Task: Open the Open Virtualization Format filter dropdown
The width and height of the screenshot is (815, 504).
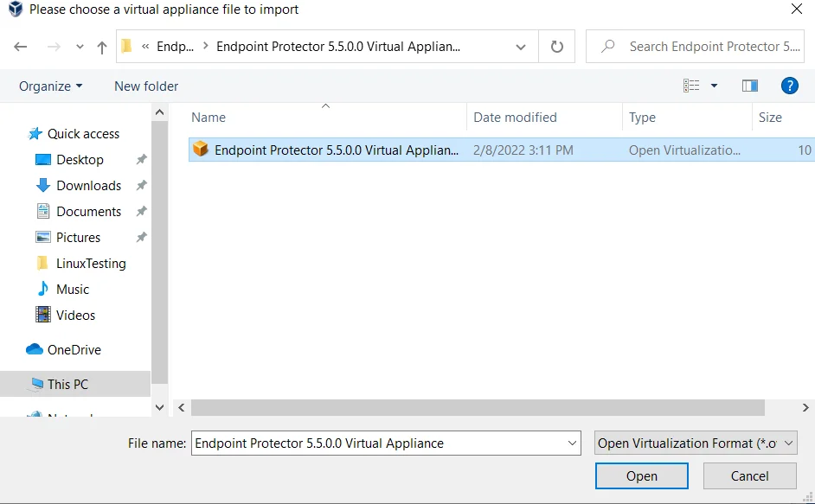Action: coord(696,443)
